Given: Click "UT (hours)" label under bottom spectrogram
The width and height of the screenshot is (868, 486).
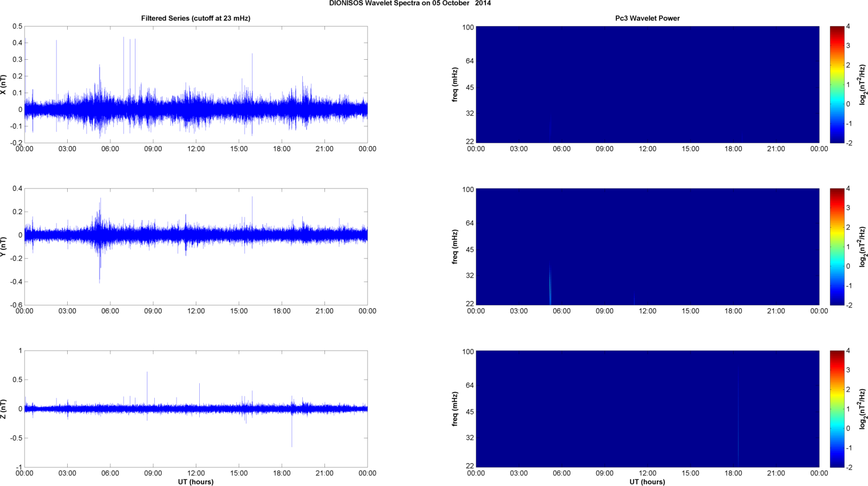Looking at the screenshot, I should [x=647, y=482].
